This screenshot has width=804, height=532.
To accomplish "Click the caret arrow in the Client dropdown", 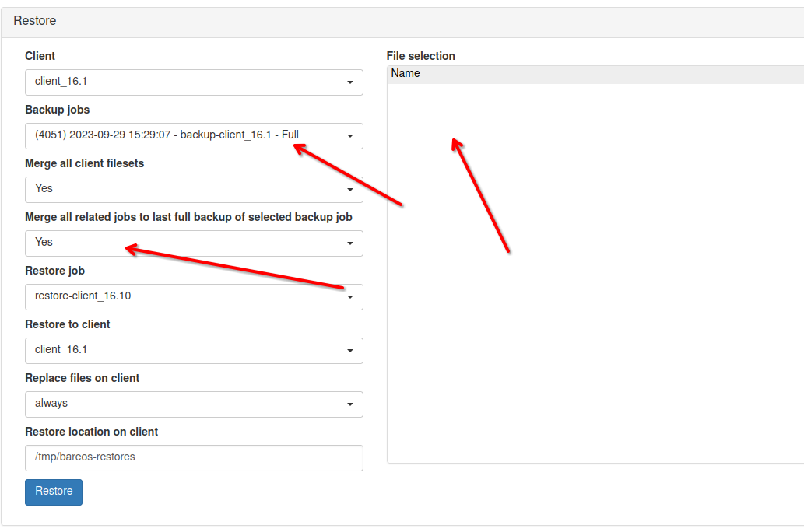I will 349,82.
